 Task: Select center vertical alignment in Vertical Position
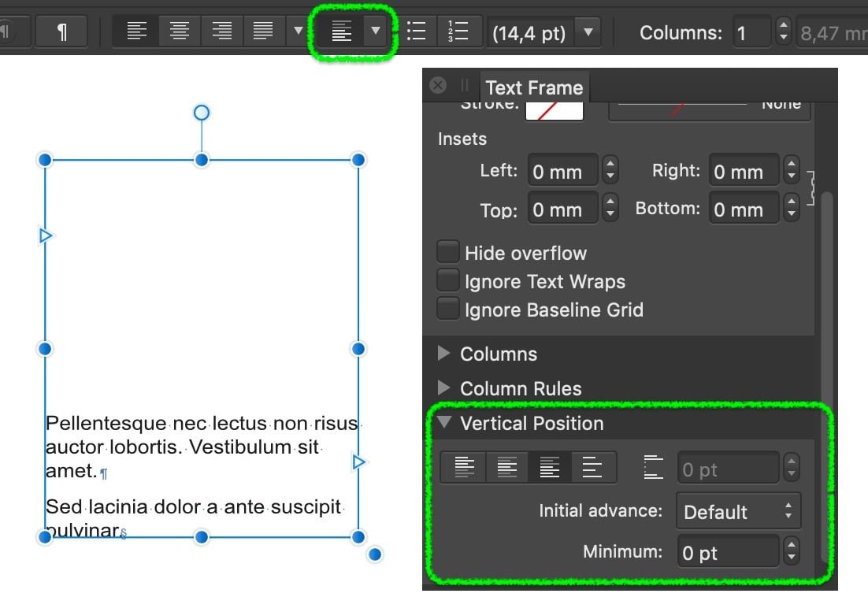506,467
